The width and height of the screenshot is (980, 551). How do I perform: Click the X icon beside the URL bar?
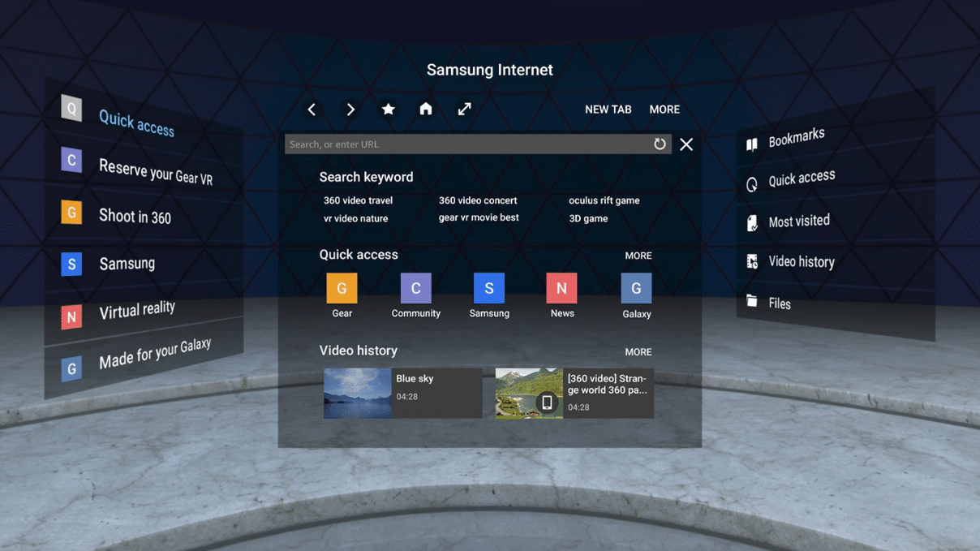click(x=686, y=144)
